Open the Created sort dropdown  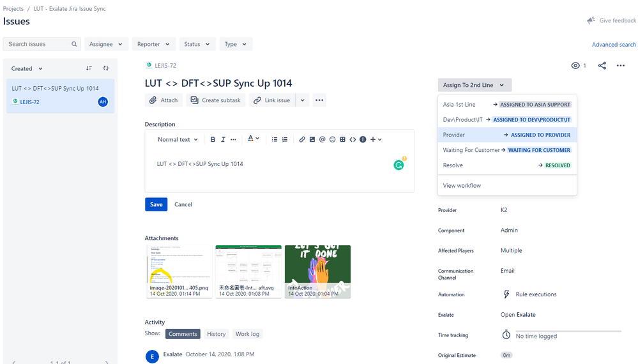tap(27, 68)
